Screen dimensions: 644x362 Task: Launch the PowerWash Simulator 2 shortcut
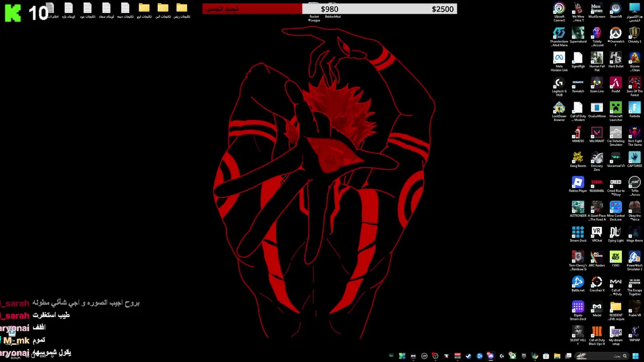634,261
